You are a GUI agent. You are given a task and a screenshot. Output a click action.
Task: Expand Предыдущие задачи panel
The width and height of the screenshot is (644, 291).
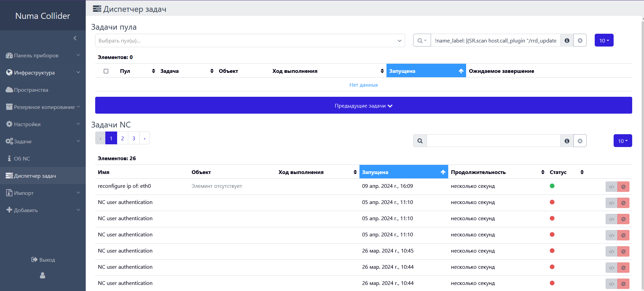364,106
